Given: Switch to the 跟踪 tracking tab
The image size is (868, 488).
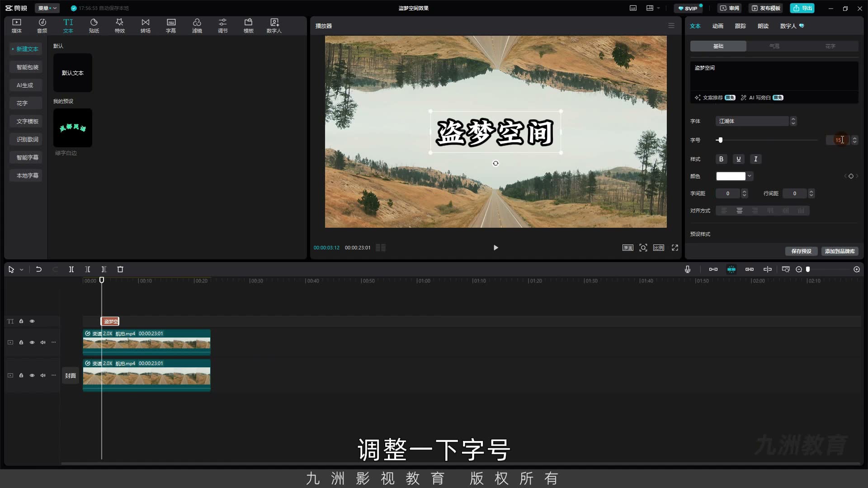Looking at the screenshot, I should pos(741,26).
